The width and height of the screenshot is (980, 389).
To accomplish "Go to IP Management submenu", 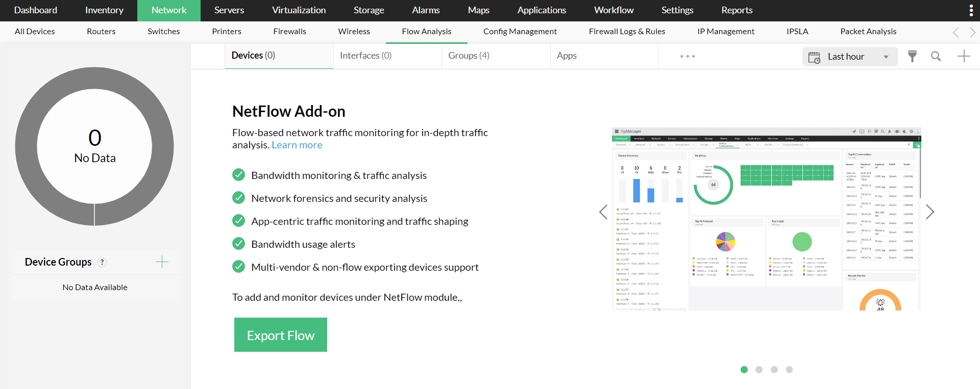I will coord(726,32).
